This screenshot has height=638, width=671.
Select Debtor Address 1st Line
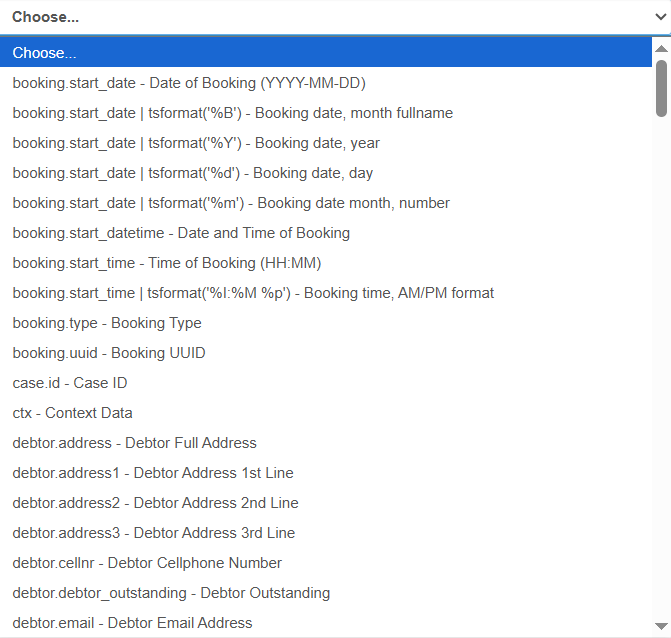(x=153, y=473)
